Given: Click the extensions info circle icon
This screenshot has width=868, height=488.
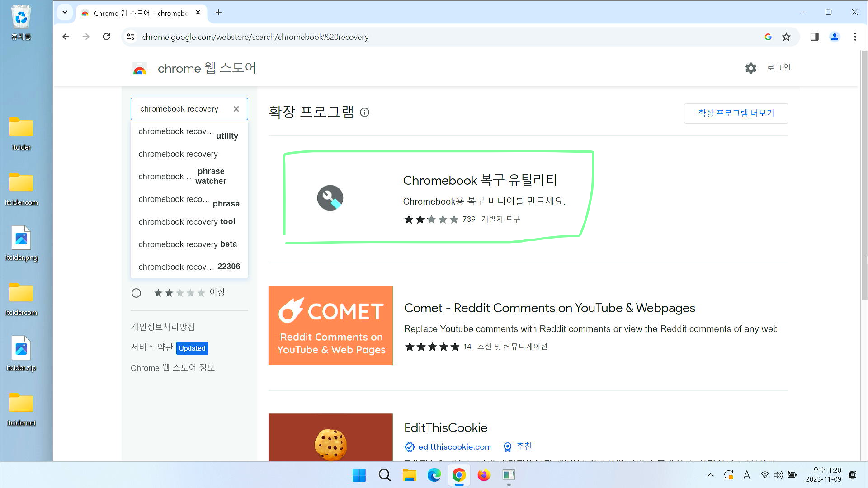Looking at the screenshot, I should click(364, 113).
